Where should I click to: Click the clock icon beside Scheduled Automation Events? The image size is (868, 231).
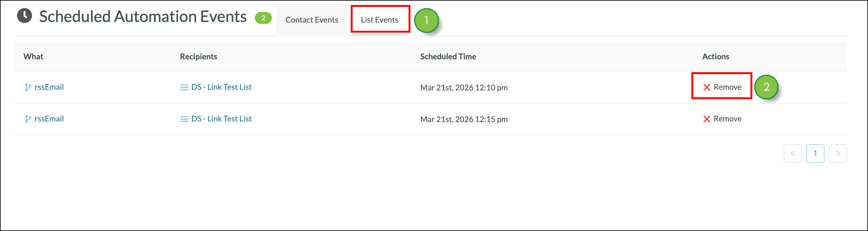click(x=24, y=16)
